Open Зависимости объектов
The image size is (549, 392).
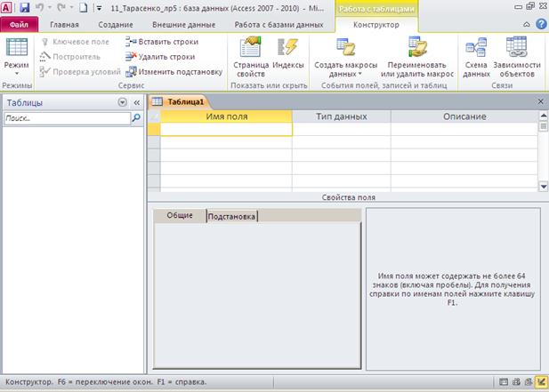point(517,58)
